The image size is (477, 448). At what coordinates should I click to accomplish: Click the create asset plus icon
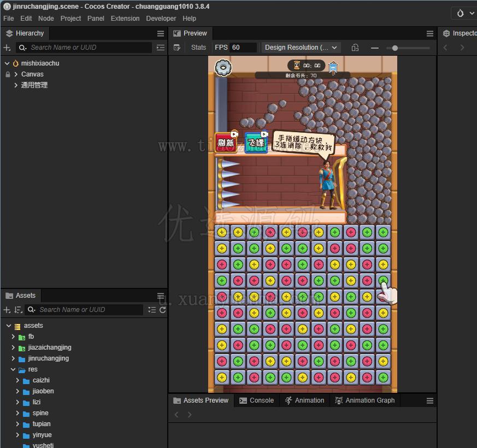click(x=7, y=310)
